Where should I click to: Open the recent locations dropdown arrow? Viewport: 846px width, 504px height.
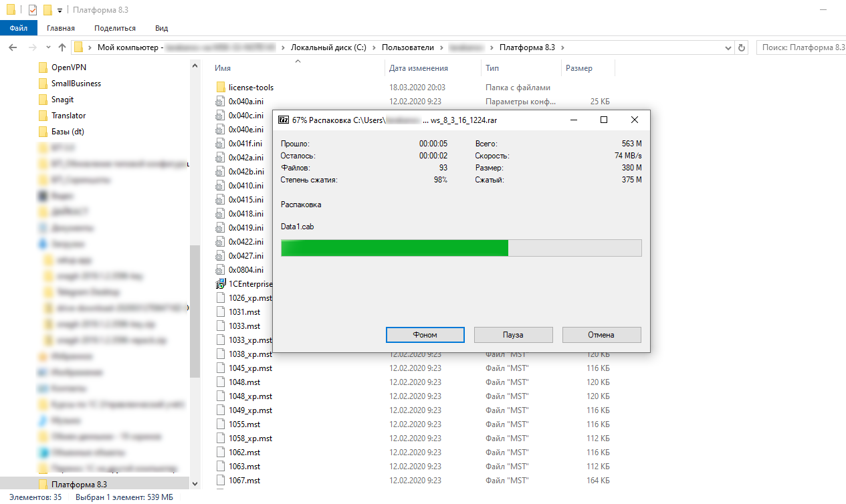47,47
